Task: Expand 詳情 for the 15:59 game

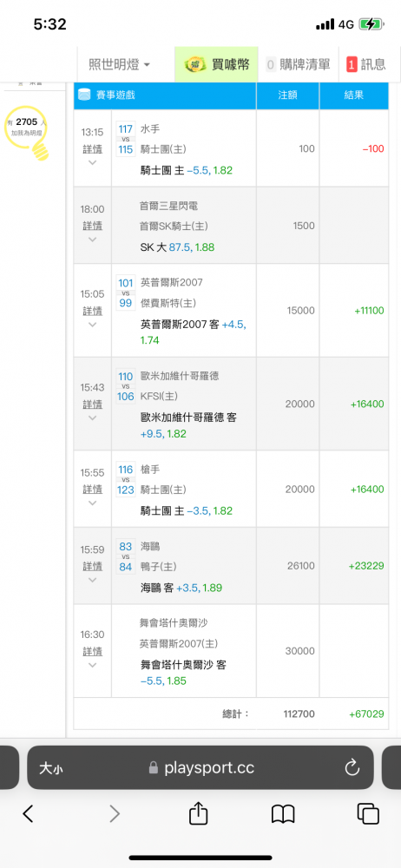Action: [x=93, y=566]
